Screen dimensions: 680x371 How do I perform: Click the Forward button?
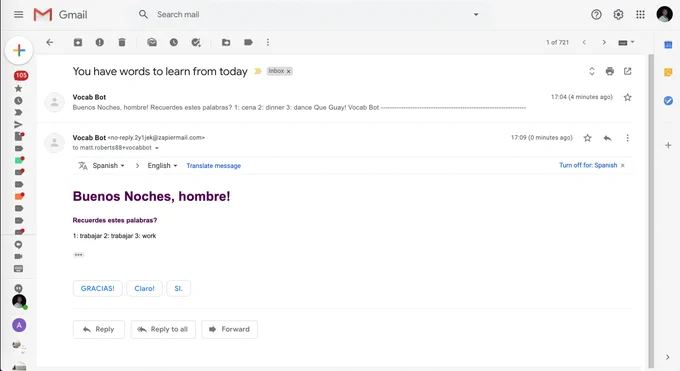point(229,329)
